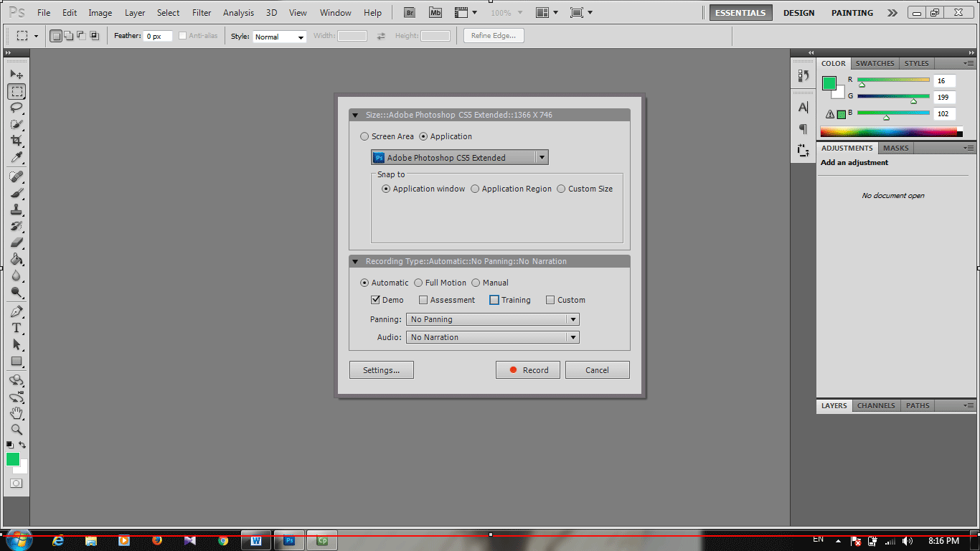Screen dimensions: 980x551
Task: Select the Dodge tool
Action: (x=17, y=292)
